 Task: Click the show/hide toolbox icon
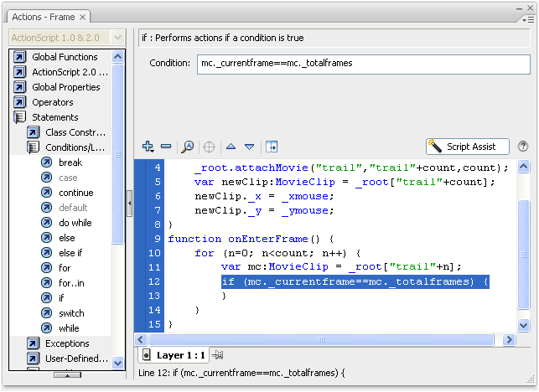[272, 147]
